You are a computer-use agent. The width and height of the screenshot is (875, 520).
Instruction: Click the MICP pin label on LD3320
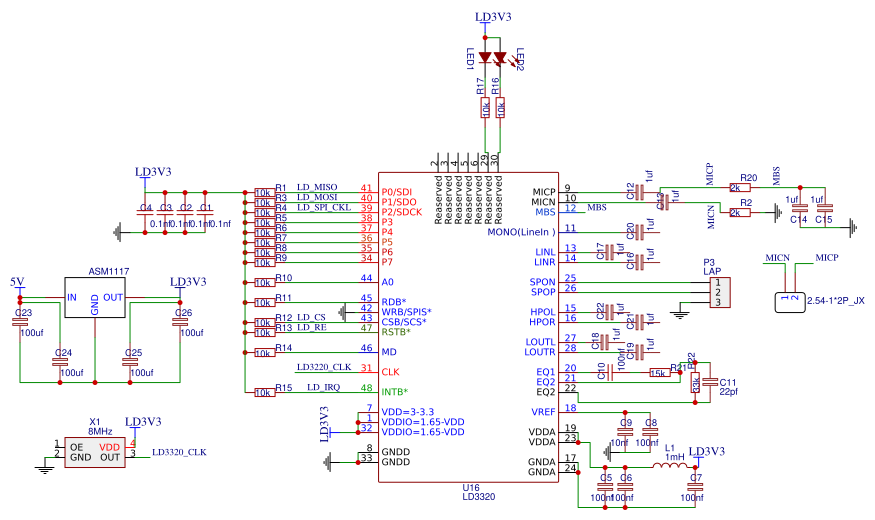tap(544, 192)
